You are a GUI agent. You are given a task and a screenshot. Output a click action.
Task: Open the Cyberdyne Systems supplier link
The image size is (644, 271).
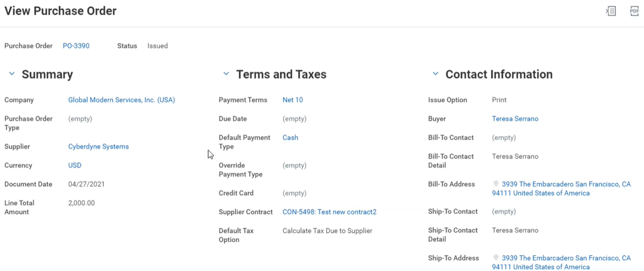click(x=98, y=146)
